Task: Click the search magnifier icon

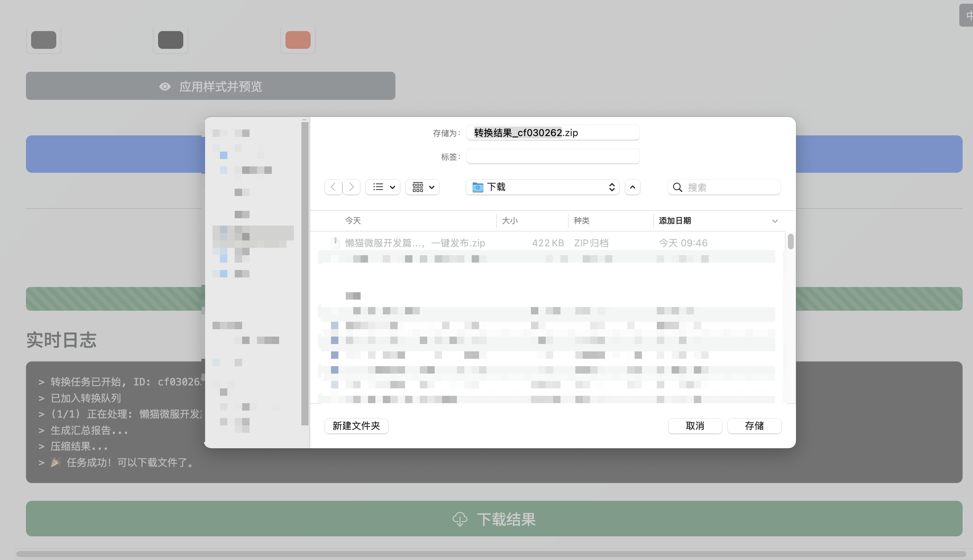Action: [678, 187]
